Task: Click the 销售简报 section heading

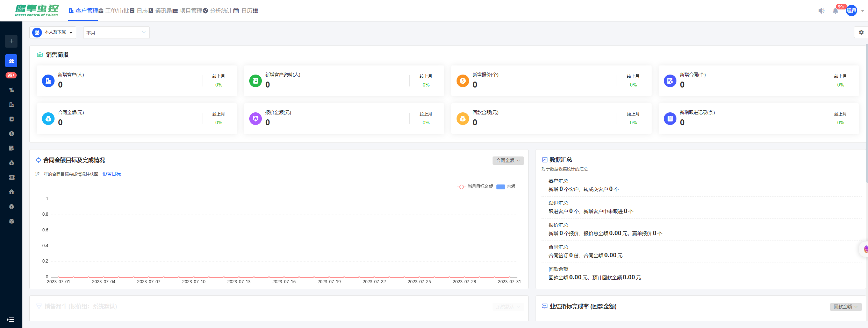Action: [57, 55]
